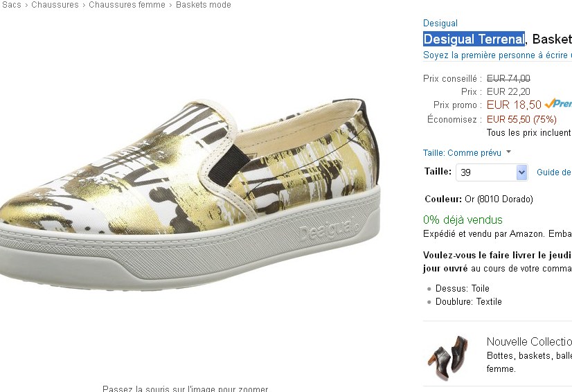The image size is (572, 392).
Task: Click the 'Dessus: Toile' bullet item
Action: [x=463, y=288]
